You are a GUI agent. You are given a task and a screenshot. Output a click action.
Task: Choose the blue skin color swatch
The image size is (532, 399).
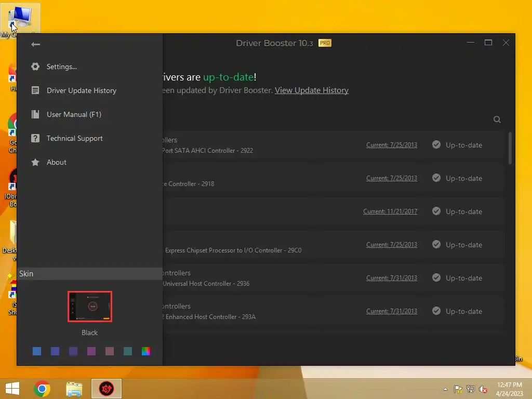coord(37,351)
